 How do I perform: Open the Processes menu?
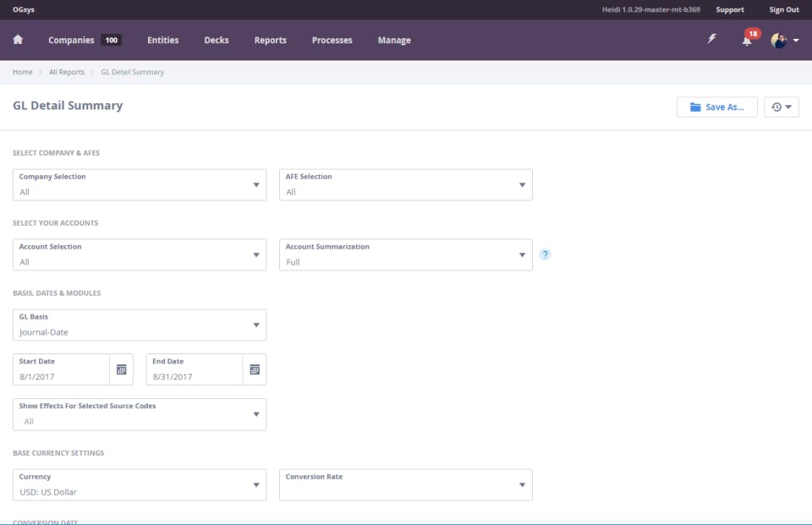coord(332,40)
